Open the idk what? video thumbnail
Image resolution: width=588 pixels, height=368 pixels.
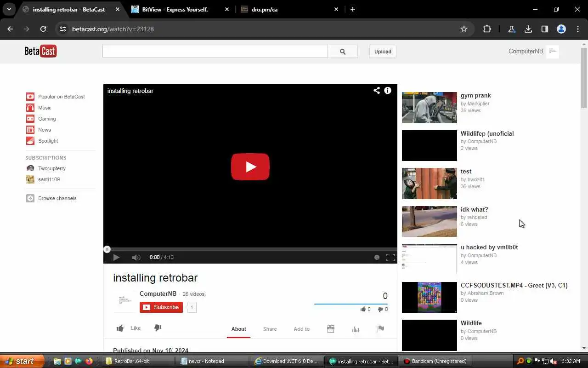430,221
